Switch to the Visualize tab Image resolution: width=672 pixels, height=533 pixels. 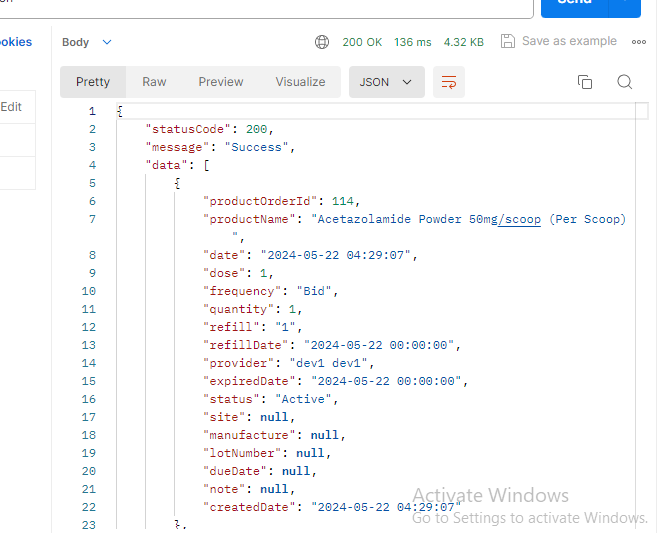pos(300,82)
